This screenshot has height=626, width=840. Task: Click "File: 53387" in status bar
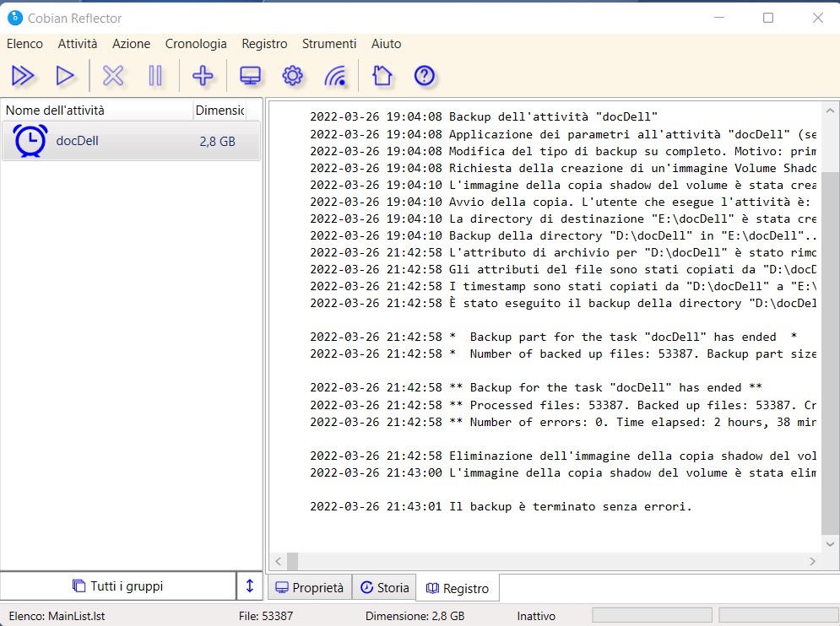tap(266, 616)
